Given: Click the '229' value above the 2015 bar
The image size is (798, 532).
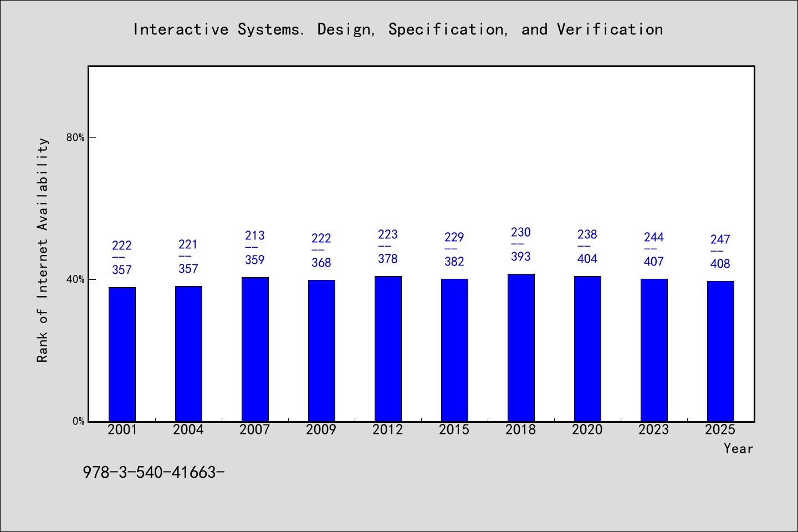Looking at the screenshot, I should [454, 237].
